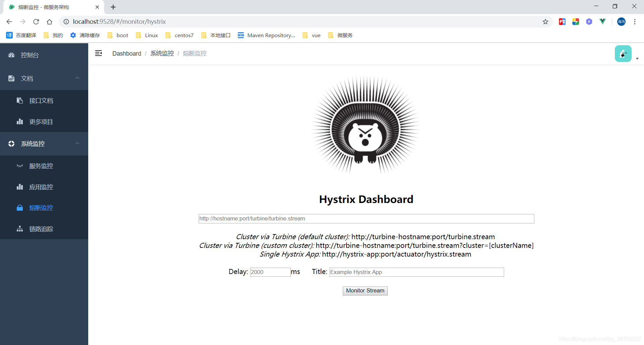This screenshot has height=345, width=644.
Task: Open the user avatar menu
Action: 623,54
